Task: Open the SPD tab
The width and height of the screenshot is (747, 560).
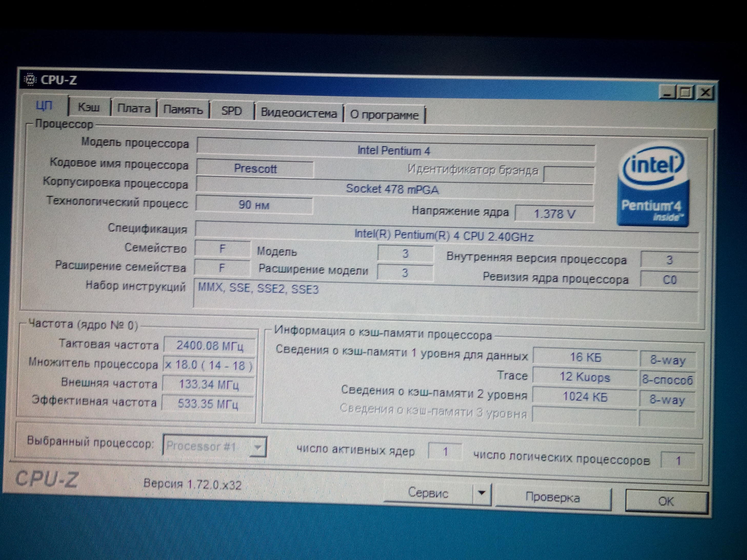Action: (x=231, y=111)
